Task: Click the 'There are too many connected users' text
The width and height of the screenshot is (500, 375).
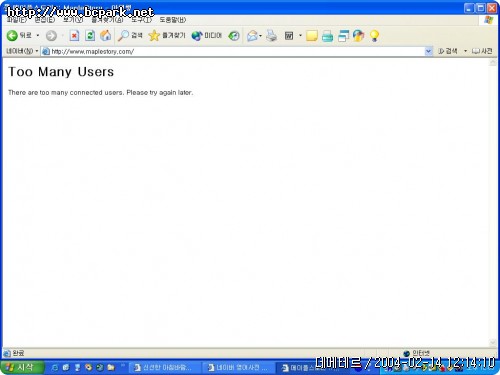Action: [x=100, y=92]
